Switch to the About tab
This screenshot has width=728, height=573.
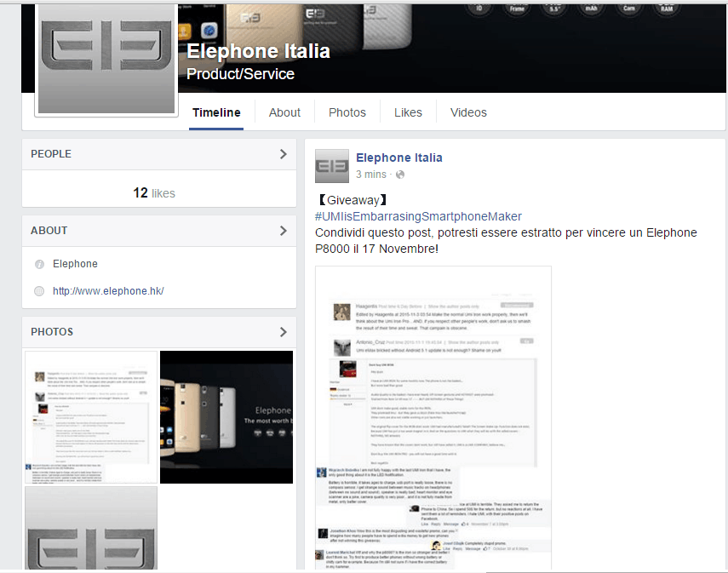click(x=284, y=113)
